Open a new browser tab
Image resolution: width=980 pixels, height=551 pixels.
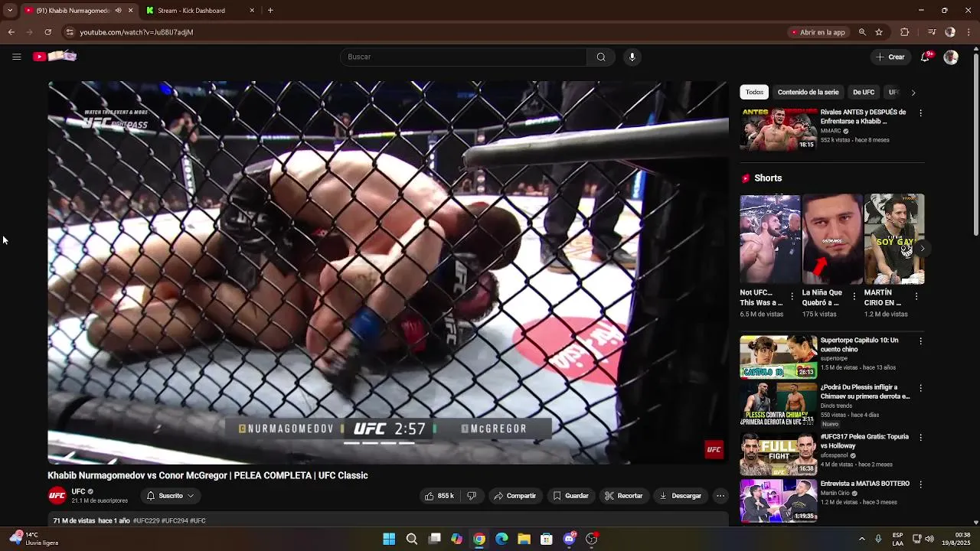pyautogui.click(x=270, y=11)
